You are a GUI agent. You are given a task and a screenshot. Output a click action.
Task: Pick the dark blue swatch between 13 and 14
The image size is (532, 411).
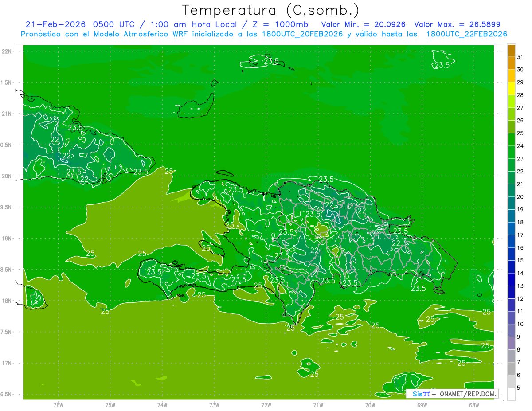tap(511, 279)
